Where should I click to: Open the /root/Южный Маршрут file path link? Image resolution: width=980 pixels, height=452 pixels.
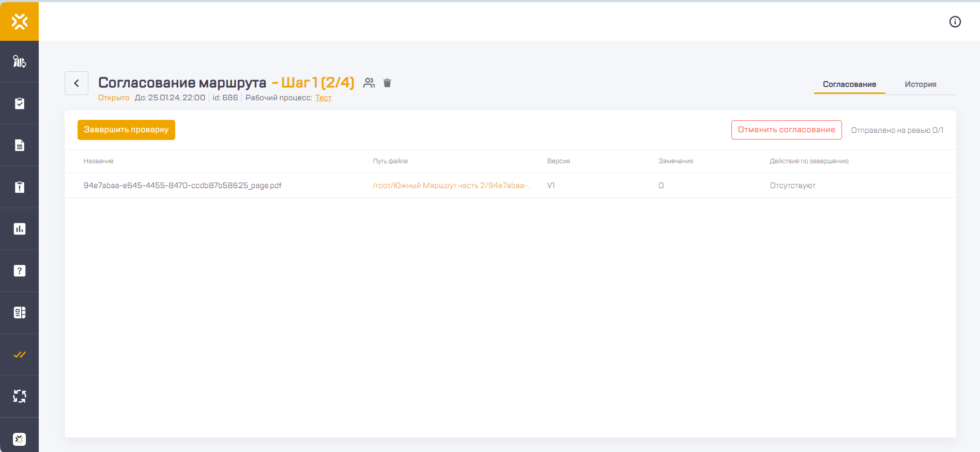pos(452,185)
